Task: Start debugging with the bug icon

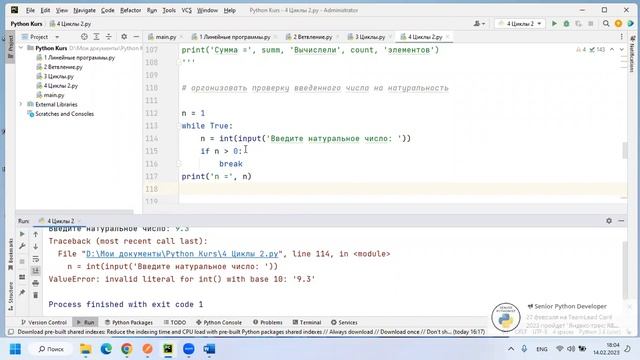Action: 566,24
